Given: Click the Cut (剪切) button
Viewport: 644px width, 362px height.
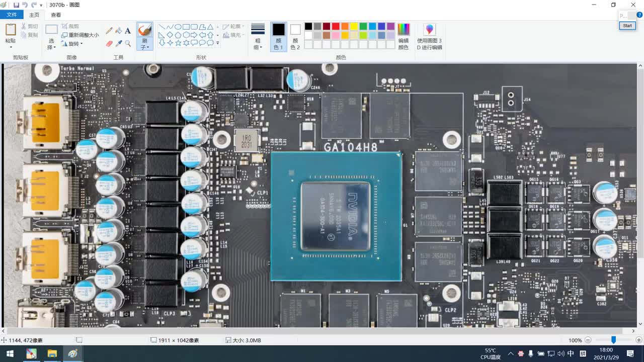Looking at the screenshot, I should [x=29, y=26].
